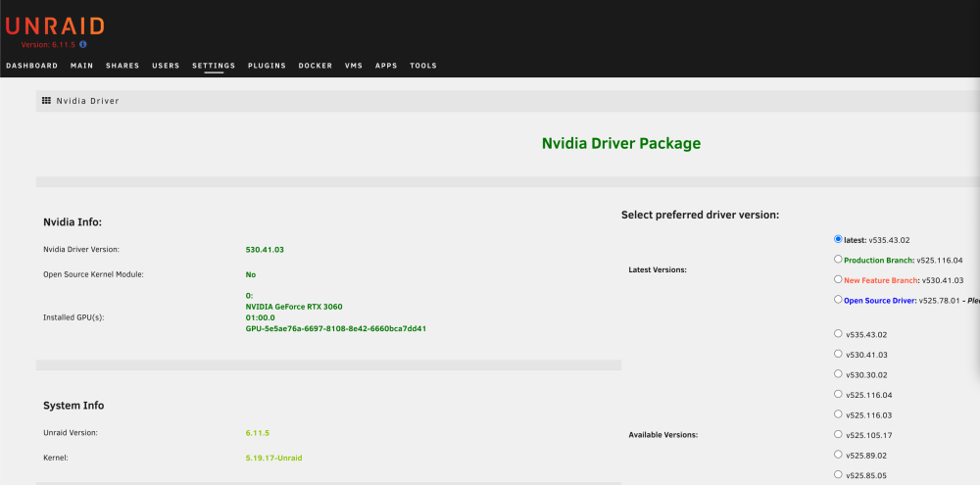Open the Tools menu
Viewport: 980px width, 485px height.
click(423, 66)
